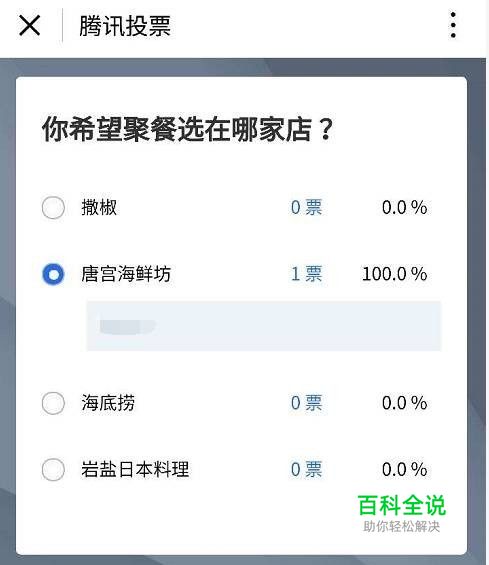View the 0 票 count for 撒椒

click(307, 208)
